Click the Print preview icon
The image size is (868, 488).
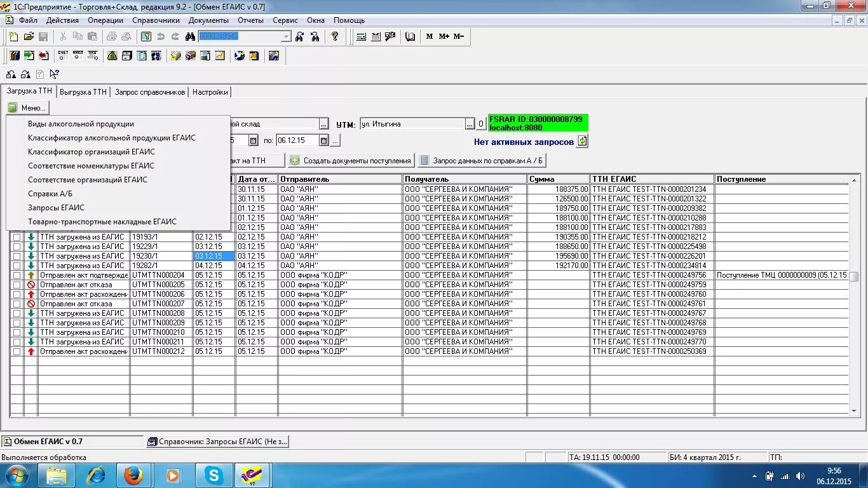click(126, 37)
